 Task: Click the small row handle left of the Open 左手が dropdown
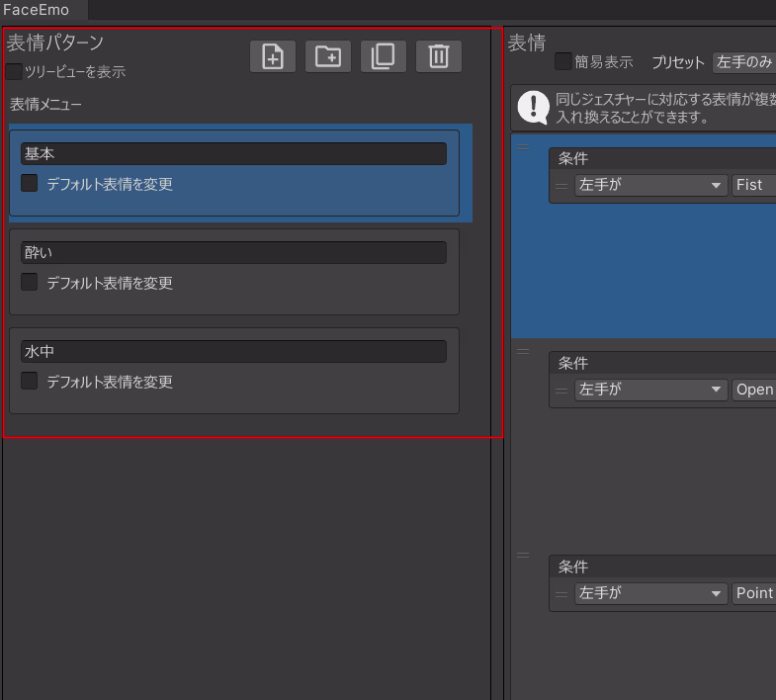tap(561, 391)
